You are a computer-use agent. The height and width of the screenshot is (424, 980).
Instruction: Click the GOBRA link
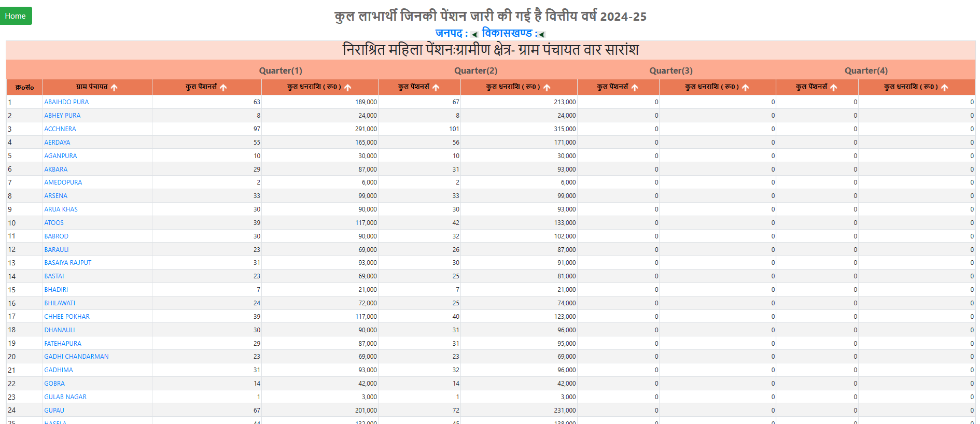click(54, 384)
